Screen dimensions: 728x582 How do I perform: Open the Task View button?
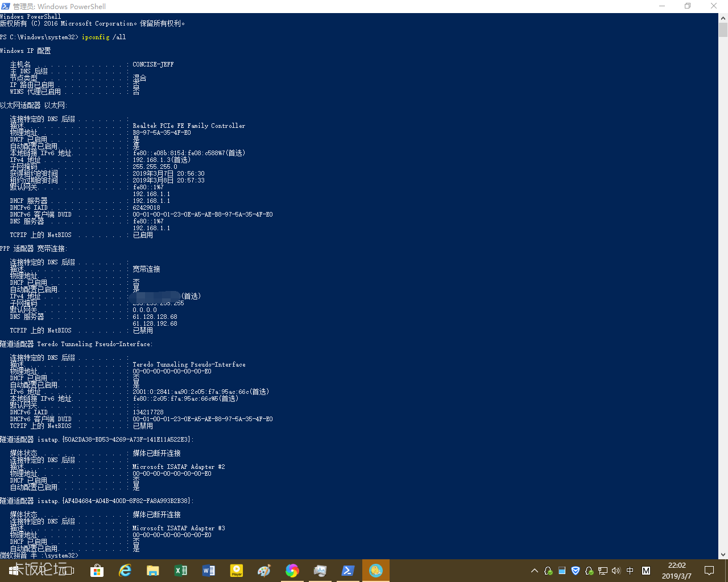(x=69, y=571)
